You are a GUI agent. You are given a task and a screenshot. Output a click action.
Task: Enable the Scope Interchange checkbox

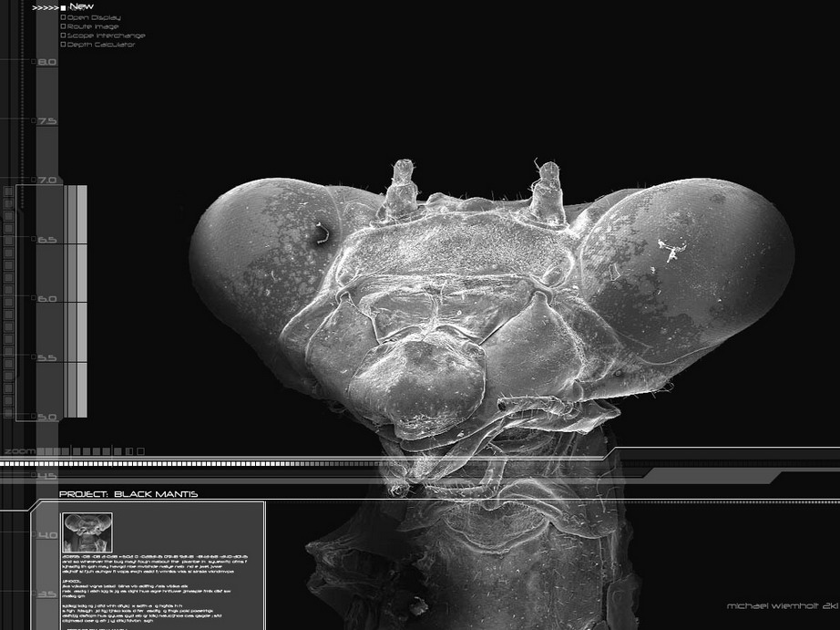[x=63, y=36]
